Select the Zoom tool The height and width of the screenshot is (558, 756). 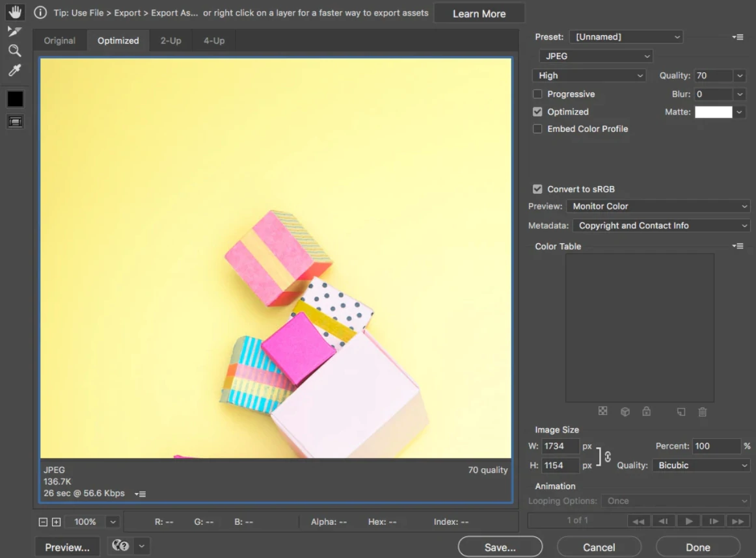click(x=15, y=50)
